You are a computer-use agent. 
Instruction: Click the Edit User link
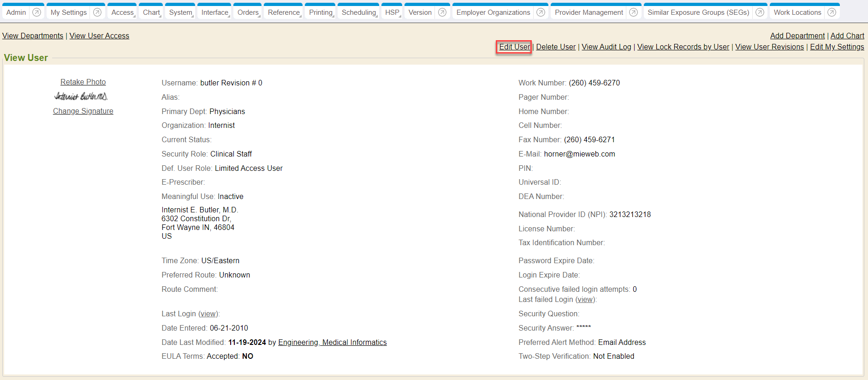tap(514, 47)
